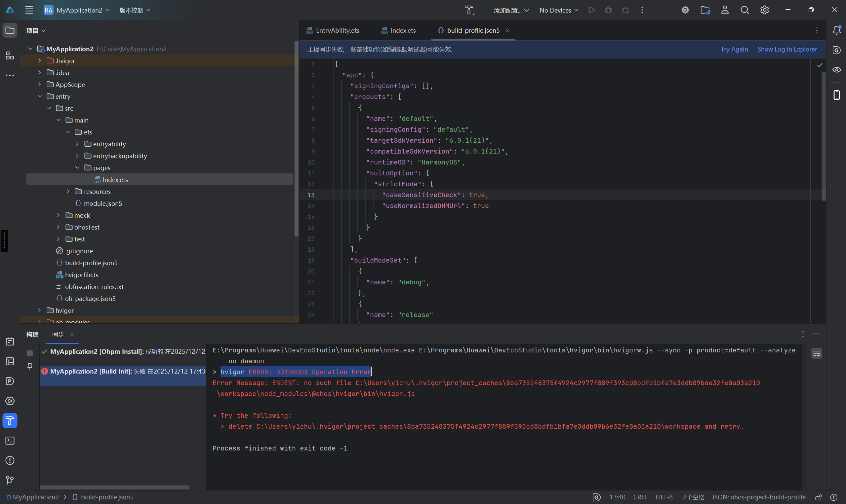The height and width of the screenshot is (504, 846).
Task: Toggle read-only lock icon in status bar
Action: click(x=819, y=497)
